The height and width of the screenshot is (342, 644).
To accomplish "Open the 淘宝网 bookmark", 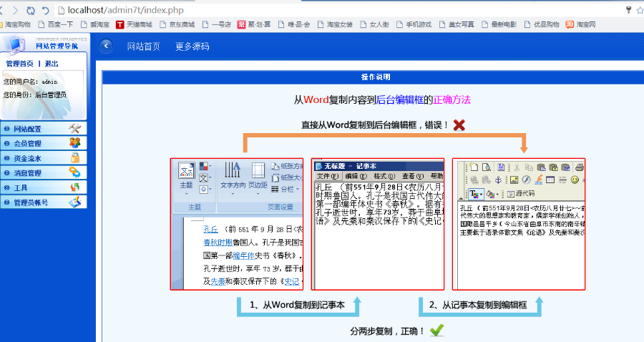I will pos(580,24).
